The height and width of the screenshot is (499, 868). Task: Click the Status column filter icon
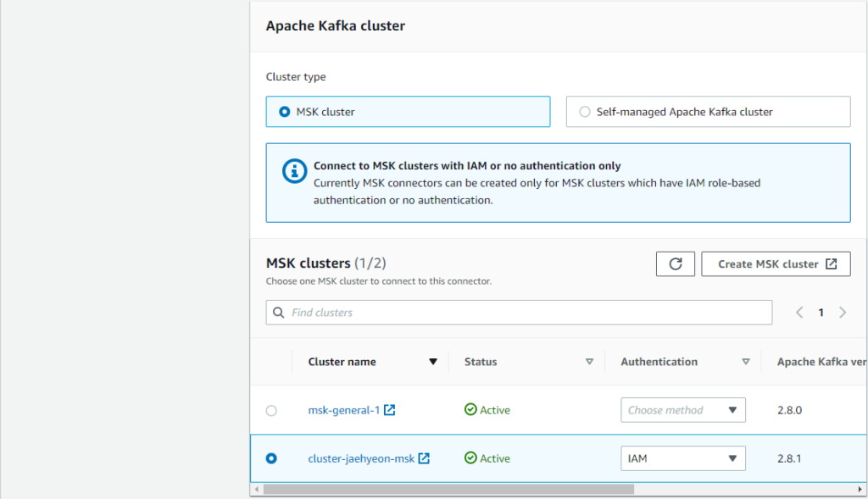(590, 361)
